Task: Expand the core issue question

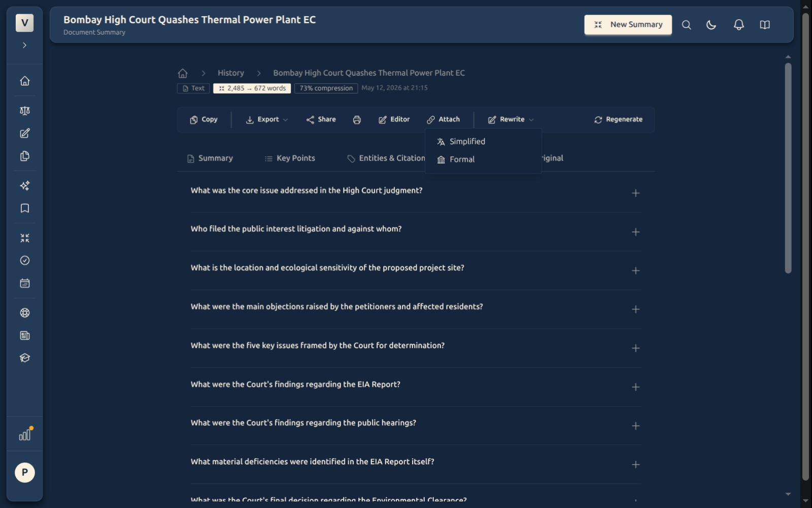Action: (x=416, y=193)
